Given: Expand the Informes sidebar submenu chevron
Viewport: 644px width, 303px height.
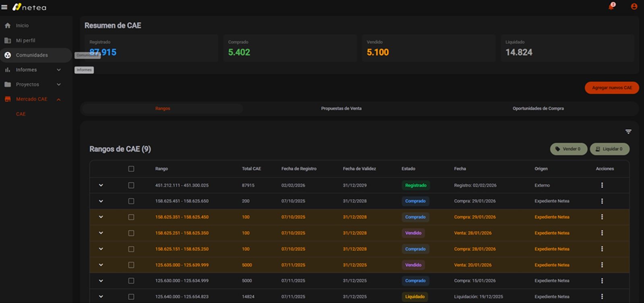Looking at the screenshot, I should click(59, 70).
